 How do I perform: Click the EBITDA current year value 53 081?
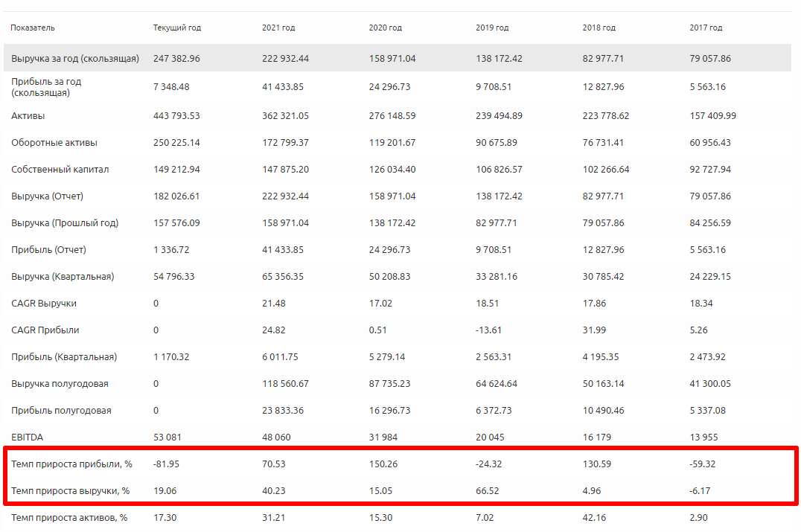167,438
